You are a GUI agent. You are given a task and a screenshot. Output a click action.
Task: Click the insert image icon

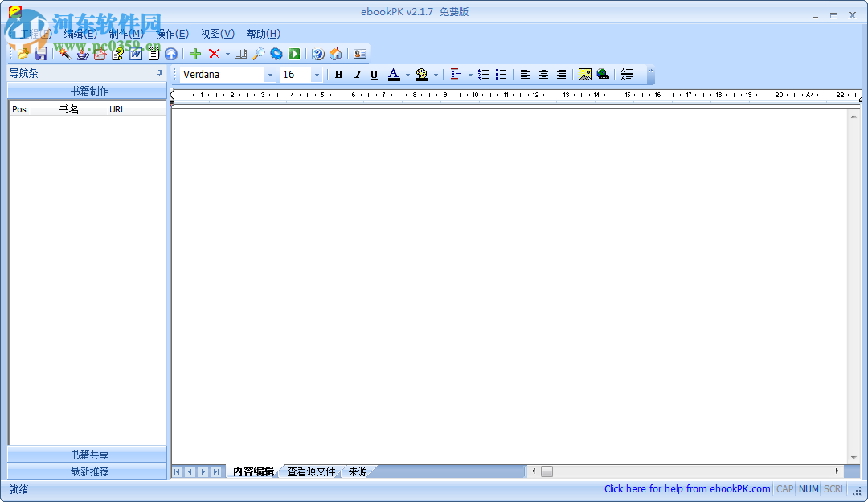coord(584,74)
